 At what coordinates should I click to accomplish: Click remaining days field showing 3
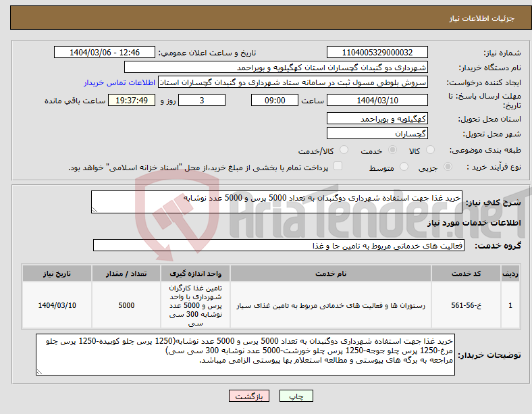tap(202, 100)
